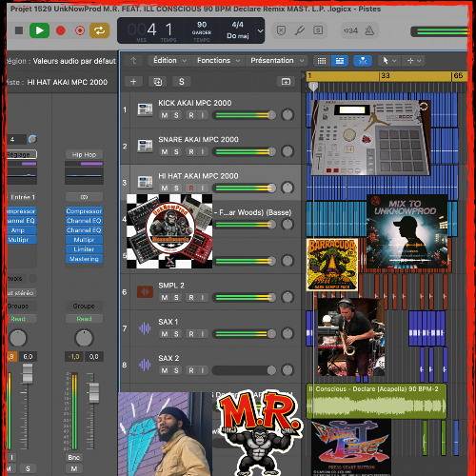Viewport: 476px width, 476px height.
Task: Toggle the blue Flex/catch icon
Action: (x=363, y=61)
